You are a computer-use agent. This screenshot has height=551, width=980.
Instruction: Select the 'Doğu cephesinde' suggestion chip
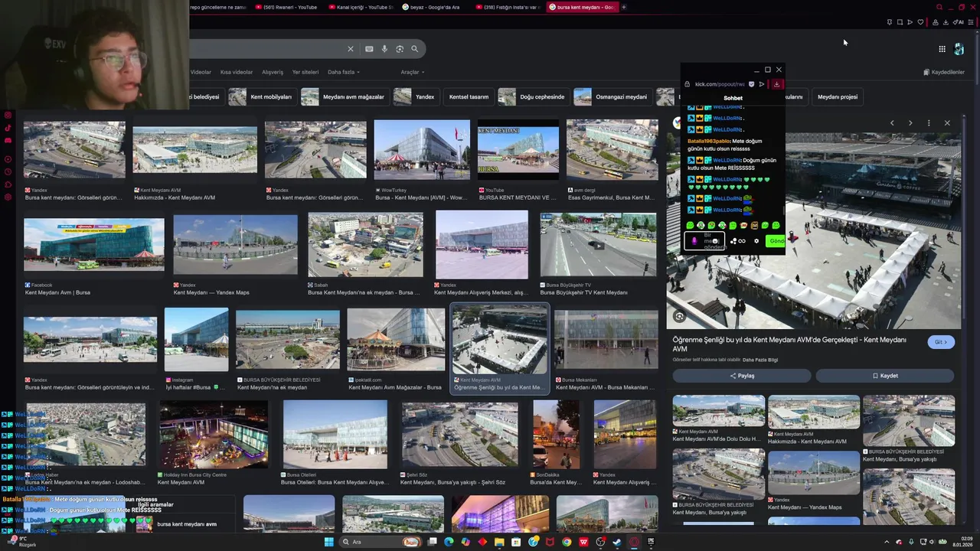coord(533,97)
